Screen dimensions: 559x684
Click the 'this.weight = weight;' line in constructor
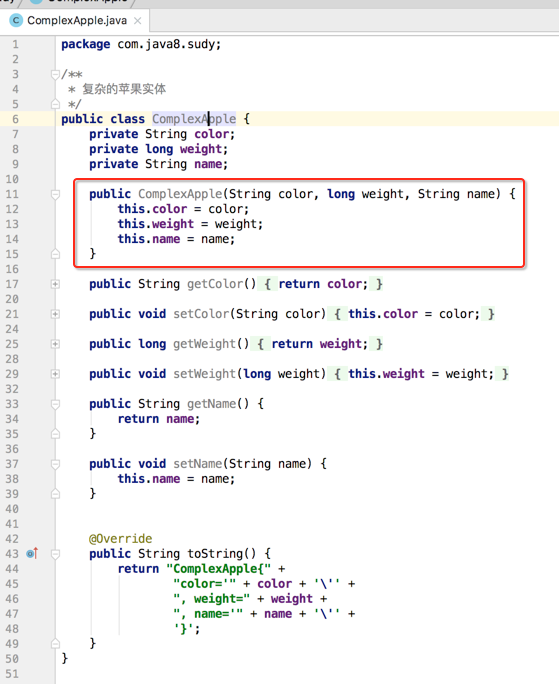pos(190,224)
